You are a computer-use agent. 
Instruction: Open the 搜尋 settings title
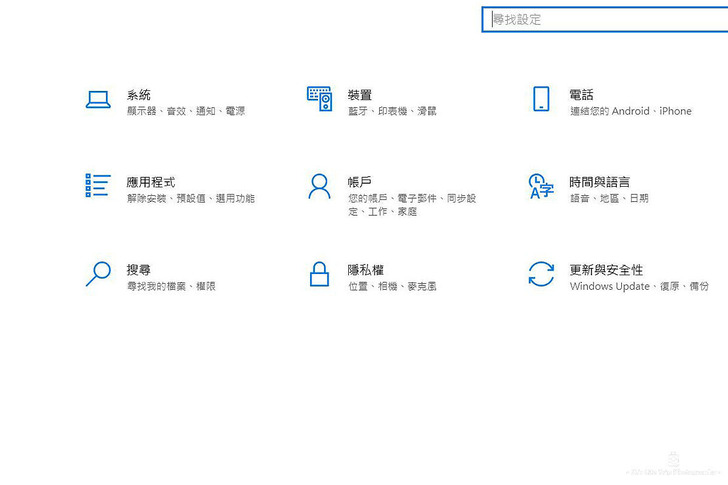(139, 270)
